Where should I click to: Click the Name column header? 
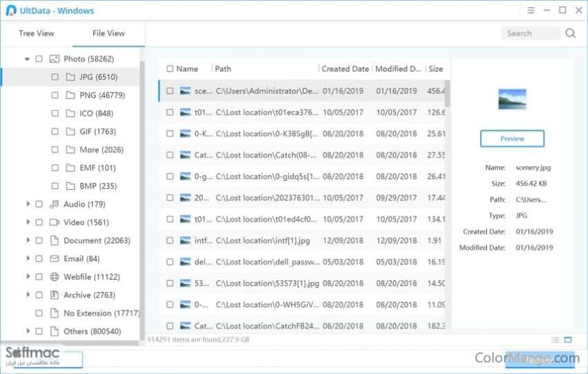pyautogui.click(x=187, y=69)
